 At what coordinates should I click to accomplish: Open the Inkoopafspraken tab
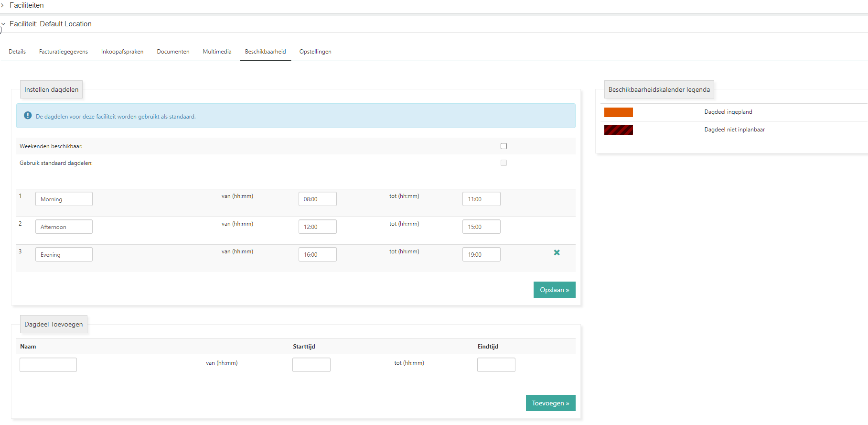click(122, 52)
